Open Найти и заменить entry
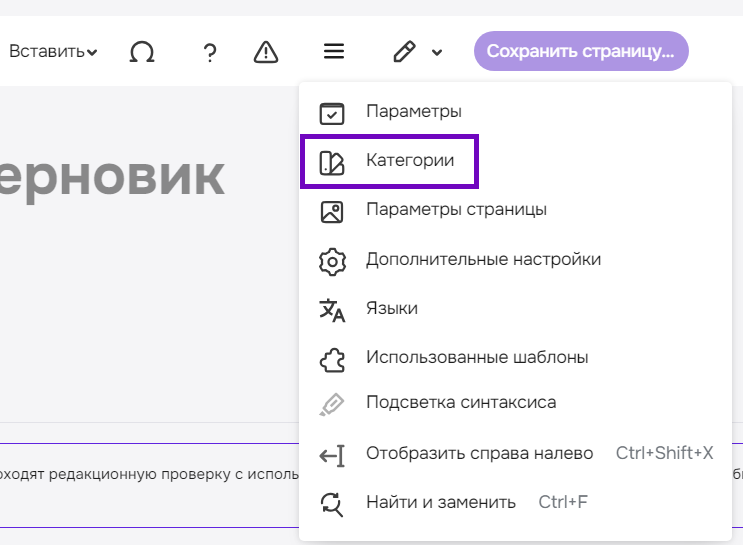The width and height of the screenshot is (749, 545). click(x=440, y=502)
